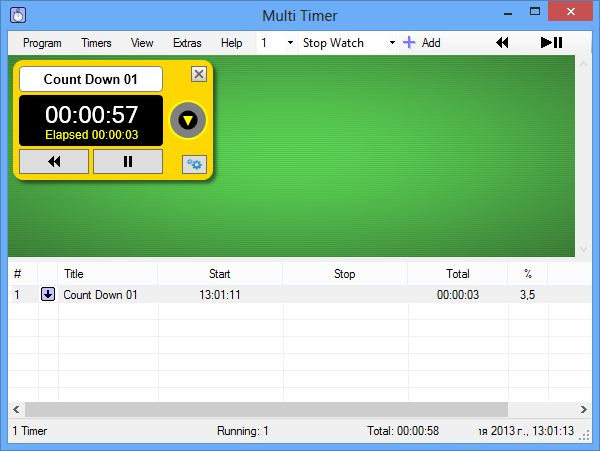Click the countdown arrow icon in row 1

48,294
